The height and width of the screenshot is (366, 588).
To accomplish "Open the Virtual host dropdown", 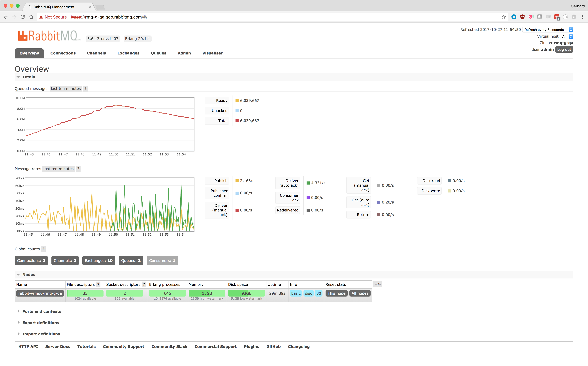I will tap(567, 36).
